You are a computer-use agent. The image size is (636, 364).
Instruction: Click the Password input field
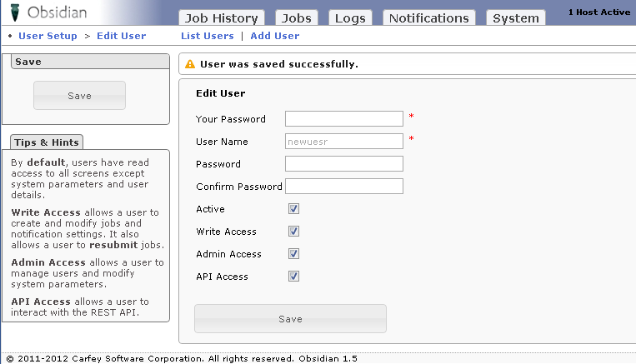pos(344,164)
